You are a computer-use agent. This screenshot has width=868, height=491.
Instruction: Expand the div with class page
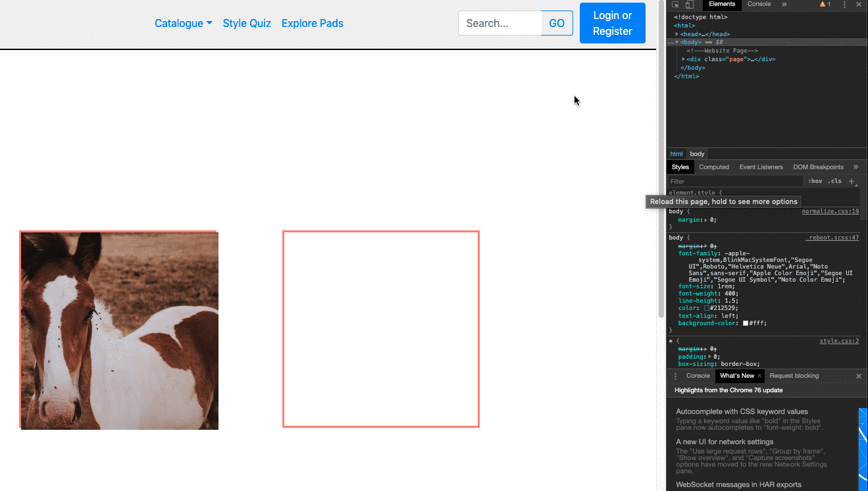coord(683,59)
